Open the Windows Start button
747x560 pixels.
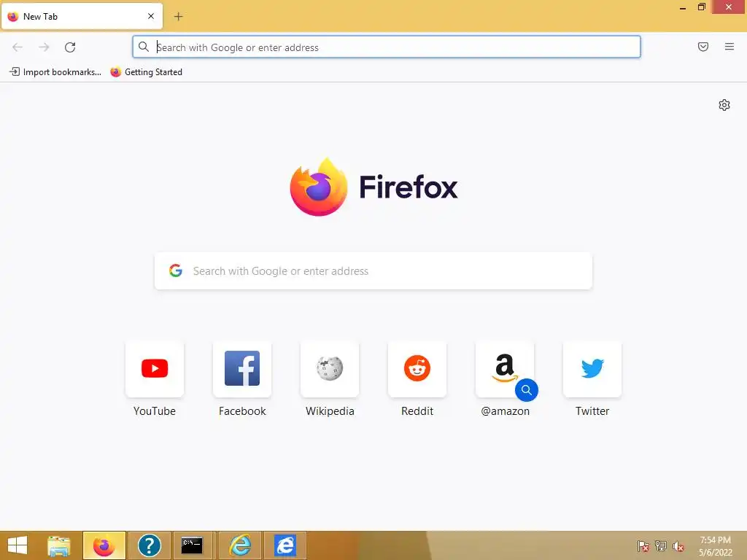point(18,545)
